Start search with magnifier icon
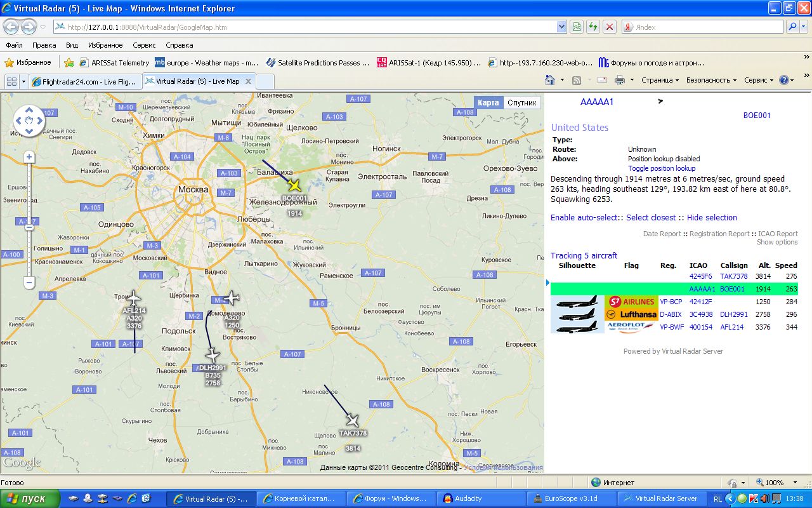This screenshot has height=508, width=812. point(792,27)
